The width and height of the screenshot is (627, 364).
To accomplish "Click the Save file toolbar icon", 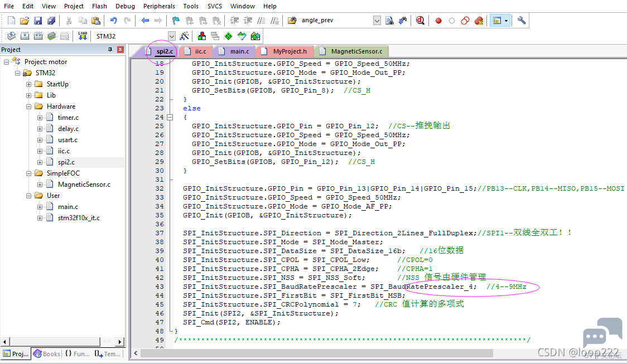I will 38,21.
